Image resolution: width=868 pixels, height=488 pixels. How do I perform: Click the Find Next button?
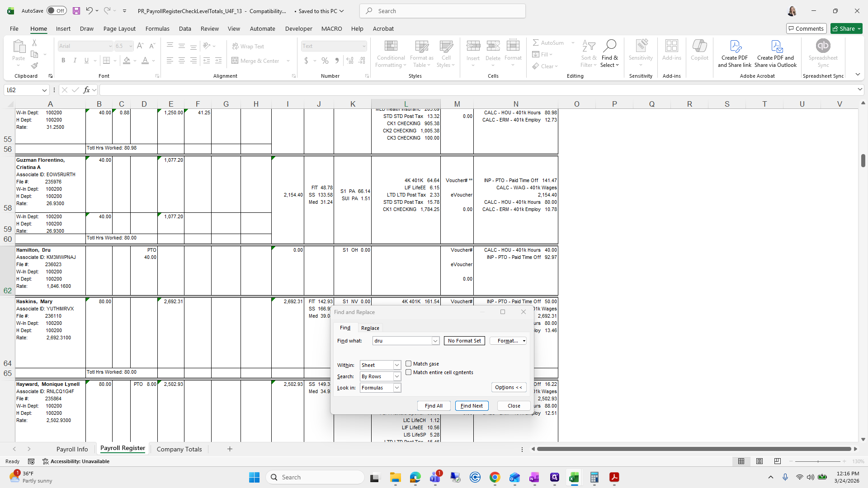coord(472,406)
